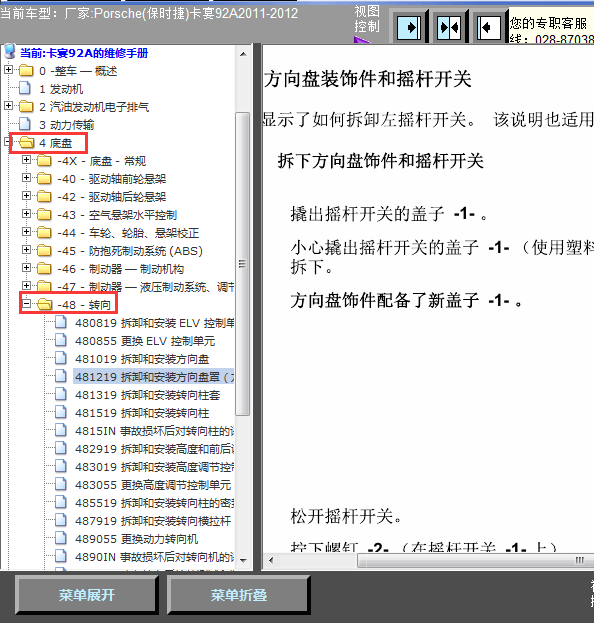Open 1 发动机 tree item
This screenshot has height=626, width=594.
(x=61, y=89)
